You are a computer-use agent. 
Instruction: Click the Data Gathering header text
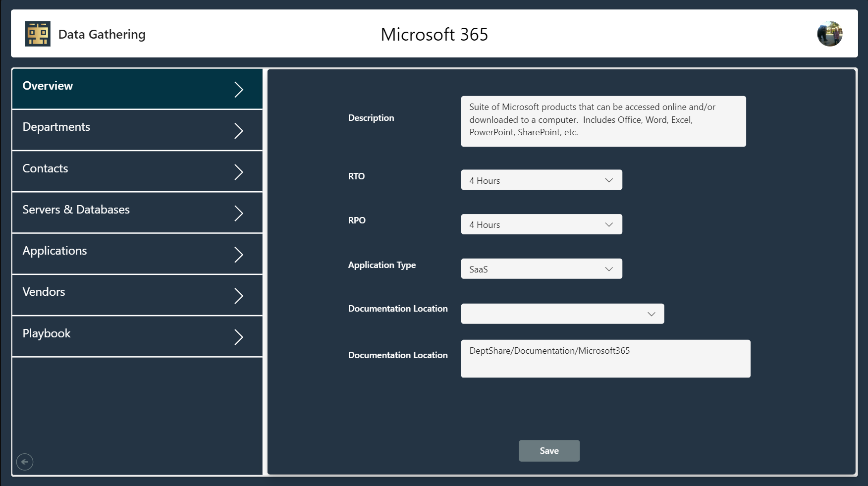102,34
